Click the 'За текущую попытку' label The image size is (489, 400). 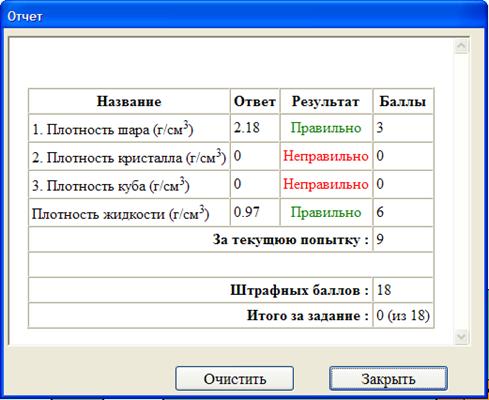pyautogui.click(x=290, y=240)
